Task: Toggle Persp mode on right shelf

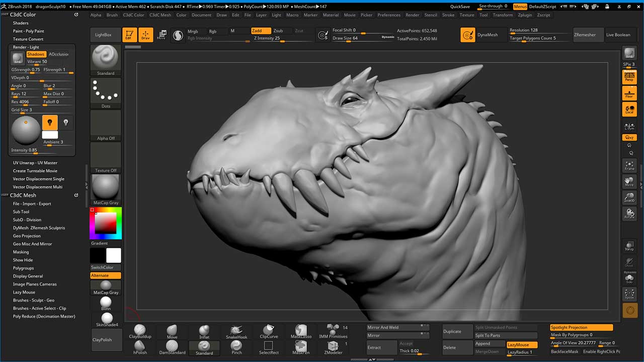Action: coord(629,77)
